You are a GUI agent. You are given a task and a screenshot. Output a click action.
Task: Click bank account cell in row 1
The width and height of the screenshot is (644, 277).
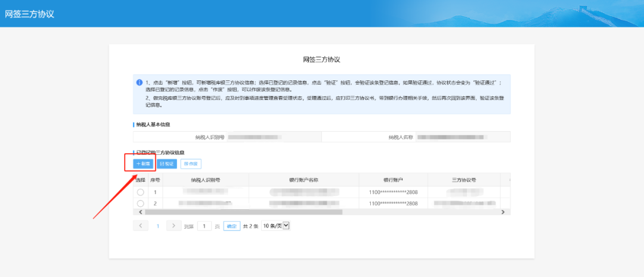click(x=394, y=192)
